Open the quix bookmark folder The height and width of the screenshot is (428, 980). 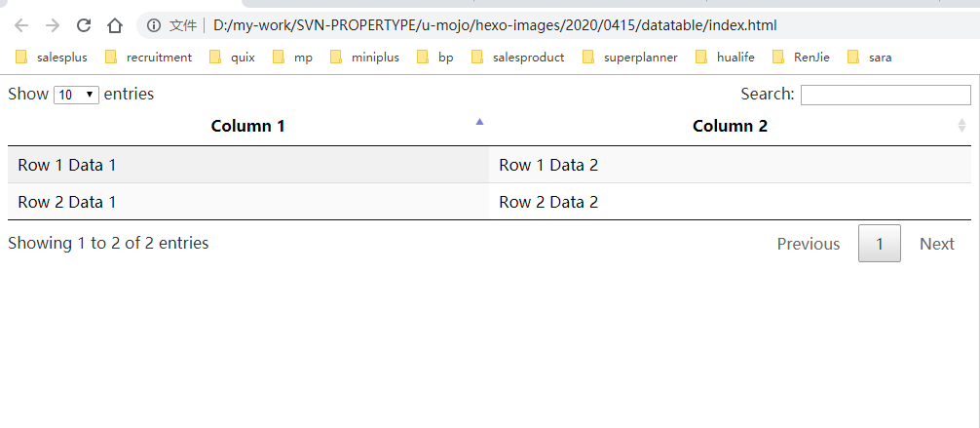[x=233, y=58]
